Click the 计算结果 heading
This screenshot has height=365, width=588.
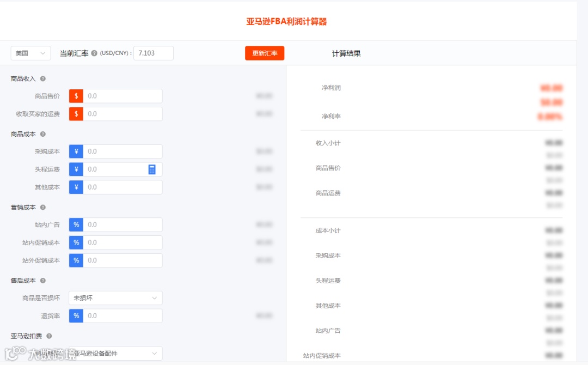[x=346, y=53]
